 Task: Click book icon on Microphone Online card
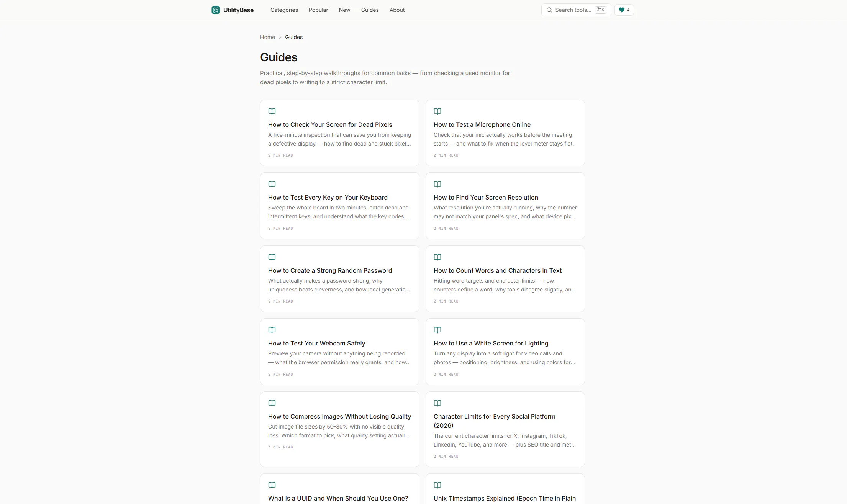437,111
